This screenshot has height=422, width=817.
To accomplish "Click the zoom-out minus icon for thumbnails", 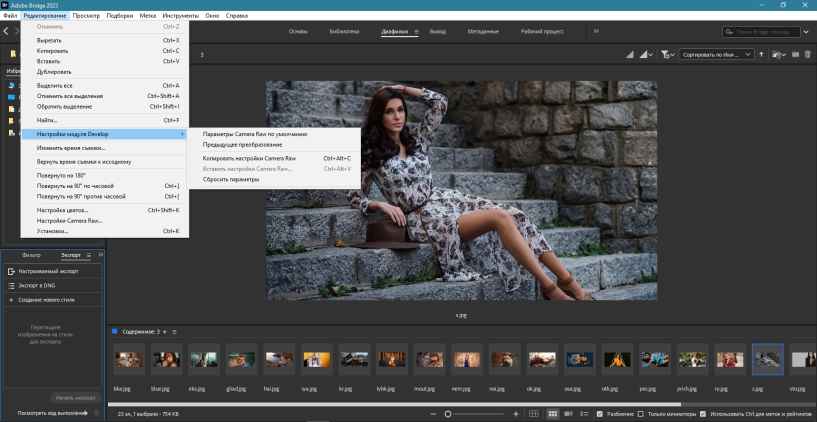I will [x=435, y=413].
